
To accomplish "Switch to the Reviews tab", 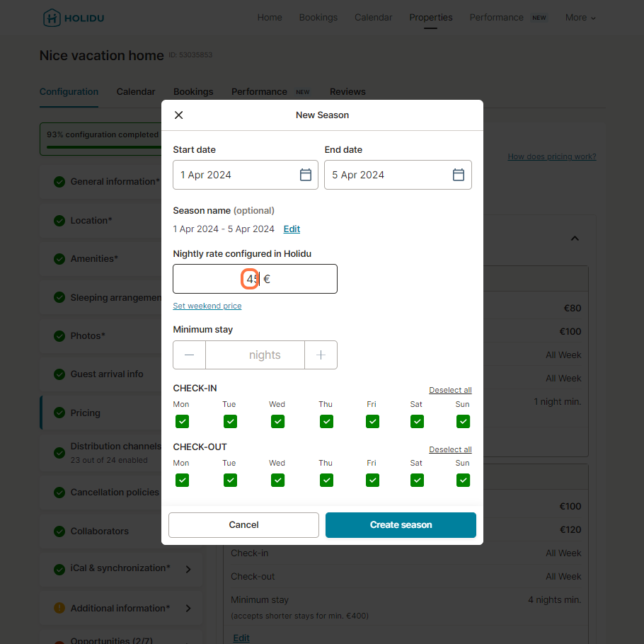I will 347,92.
